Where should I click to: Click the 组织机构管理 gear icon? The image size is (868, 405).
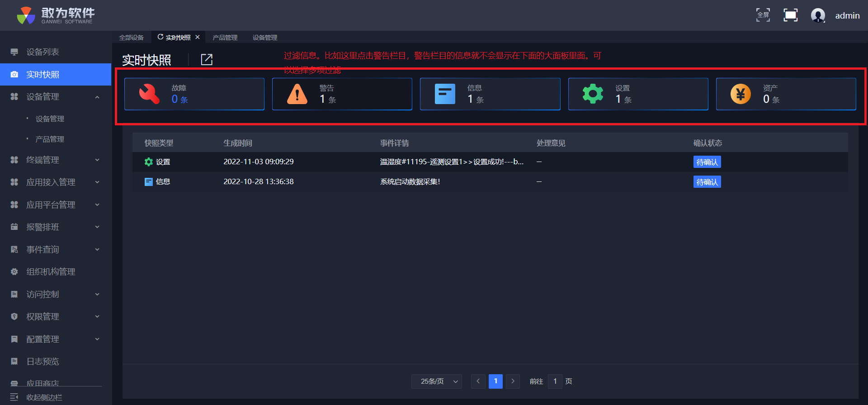(14, 272)
